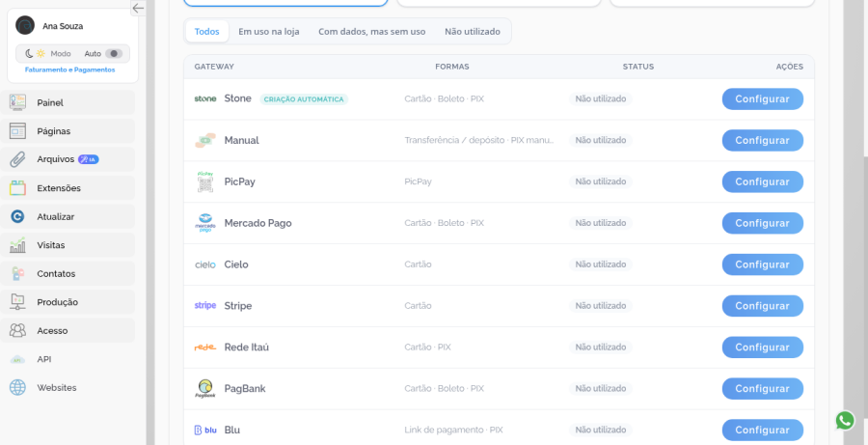Click the Visitas chart icon
This screenshot has height=445, width=868.
coord(17,245)
